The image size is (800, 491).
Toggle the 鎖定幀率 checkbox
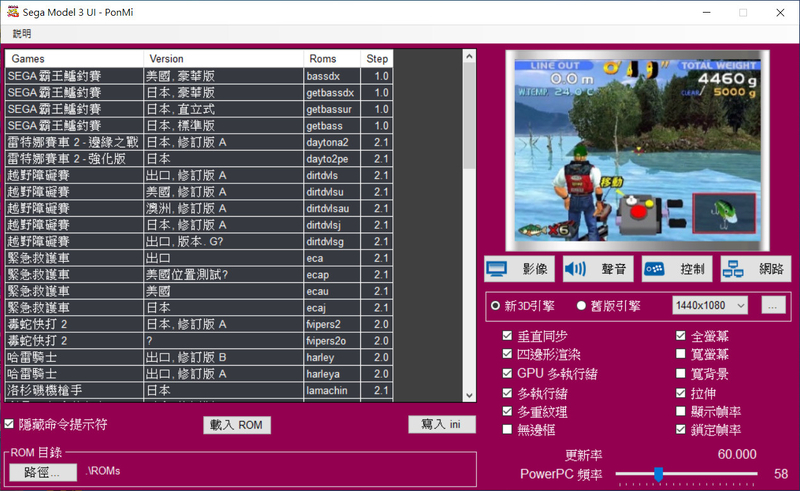click(x=681, y=429)
